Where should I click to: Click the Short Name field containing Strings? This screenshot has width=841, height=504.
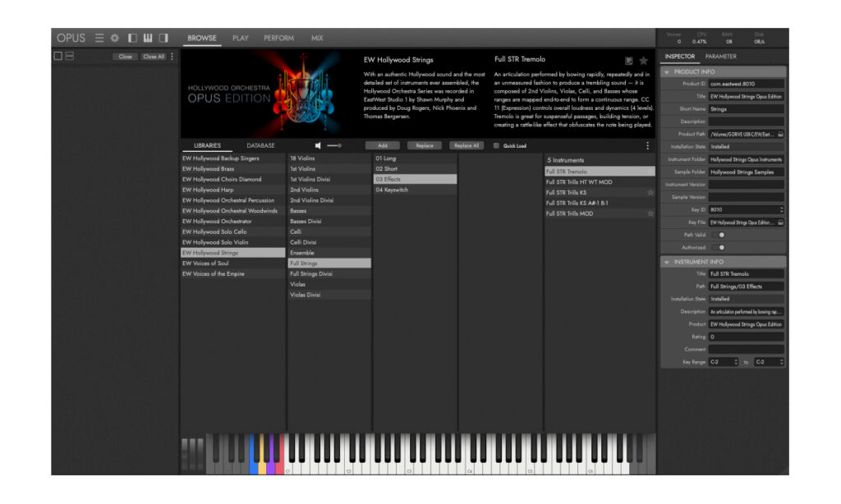[746, 109]
